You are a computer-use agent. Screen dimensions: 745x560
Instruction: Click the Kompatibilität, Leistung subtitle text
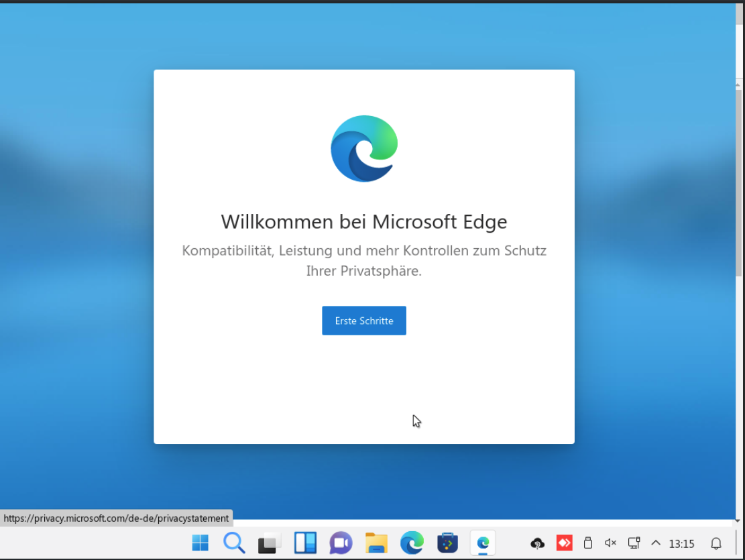(364, 260)
